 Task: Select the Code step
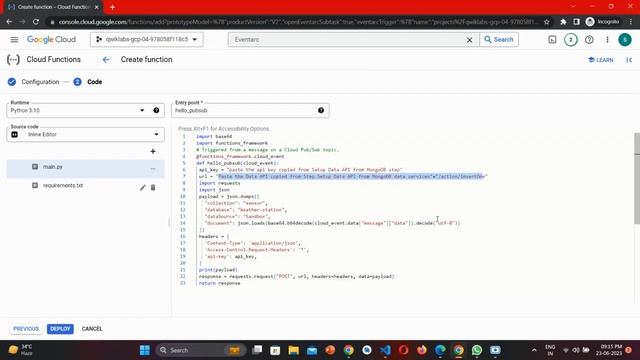pos(88,82)
